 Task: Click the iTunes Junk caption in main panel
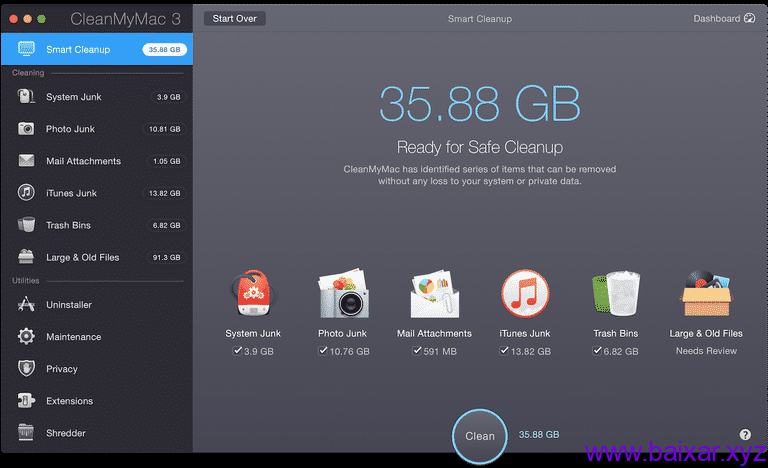525,333
